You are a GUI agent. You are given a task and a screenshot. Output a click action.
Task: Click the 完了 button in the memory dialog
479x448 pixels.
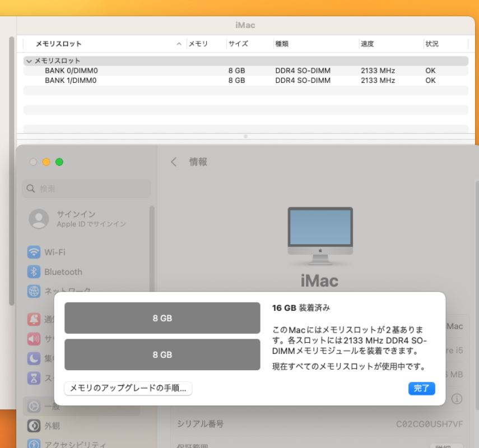coord(421,389)
